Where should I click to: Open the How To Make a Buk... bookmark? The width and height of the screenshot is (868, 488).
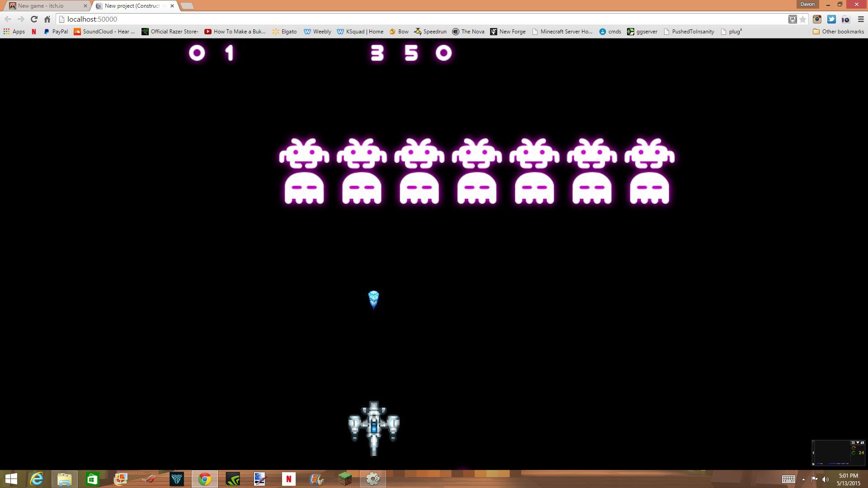(235, 32)
